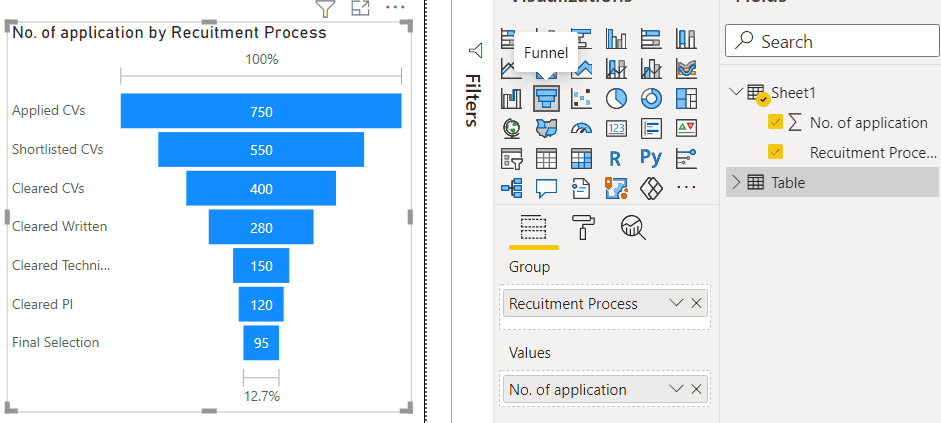Open more visuals ellipsis in Visualizations
This screenshot has height=423, width=941.
click(x=686, y=188)
